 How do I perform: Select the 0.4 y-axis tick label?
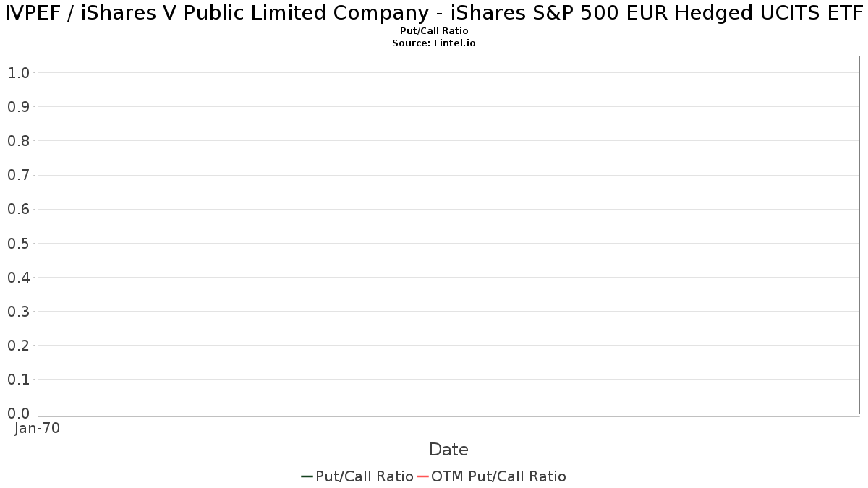point(18,277)
